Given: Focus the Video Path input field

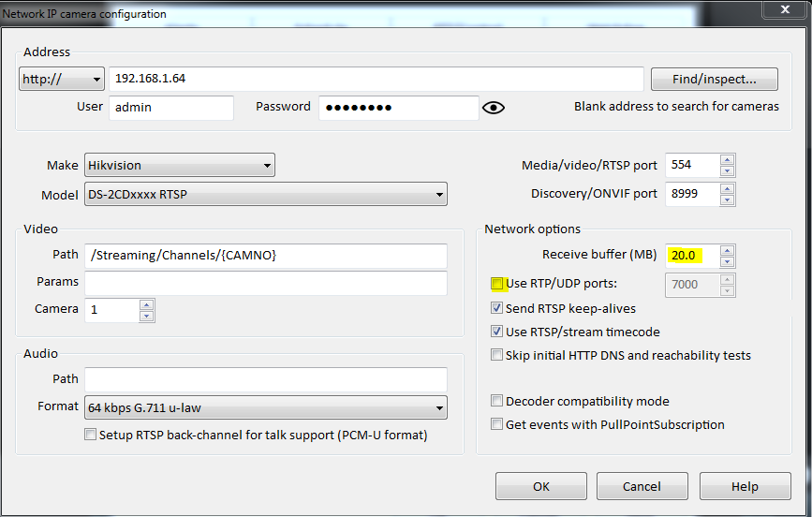Looking at the screenshot, I should click(x=265, y=256).
